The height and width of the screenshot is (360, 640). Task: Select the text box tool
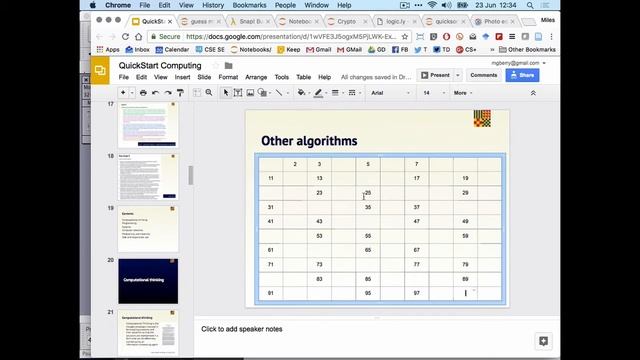click(238, 93)
